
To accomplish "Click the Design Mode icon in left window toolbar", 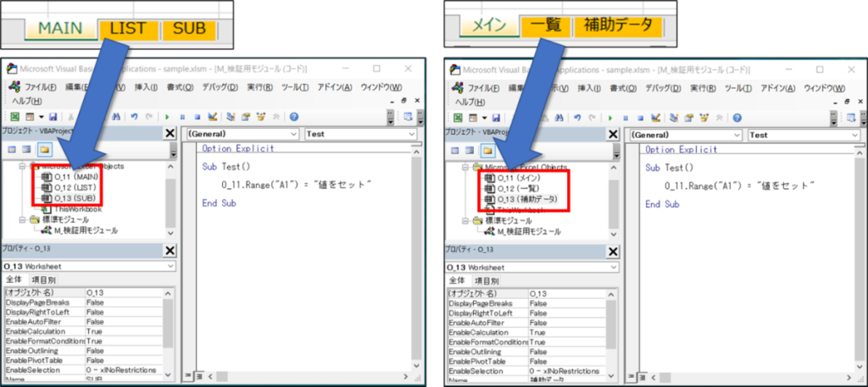I will [x=213, y=117].
